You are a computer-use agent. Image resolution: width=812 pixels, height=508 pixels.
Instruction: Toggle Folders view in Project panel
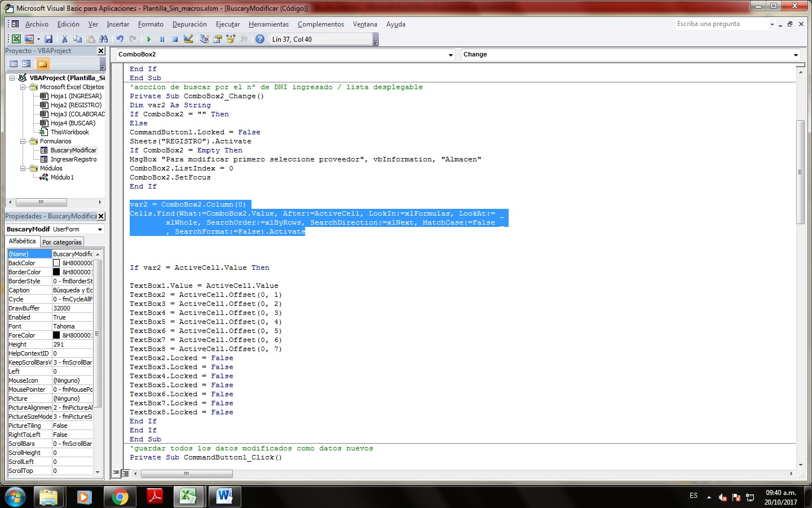(x=43, y=64)
